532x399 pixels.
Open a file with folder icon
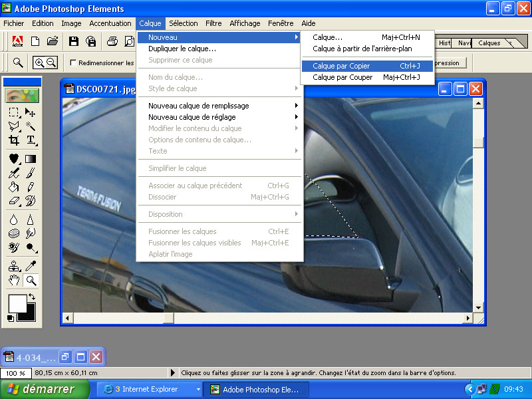click(53, 41)
